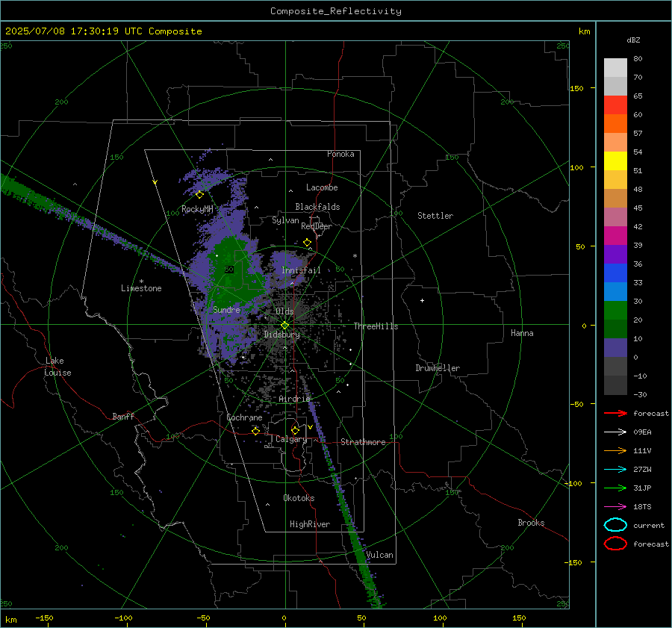Select the purple 36-39 dBZ swatch
Image resolution: width=672 pixels, height=628 pixels.
[615, 254]
